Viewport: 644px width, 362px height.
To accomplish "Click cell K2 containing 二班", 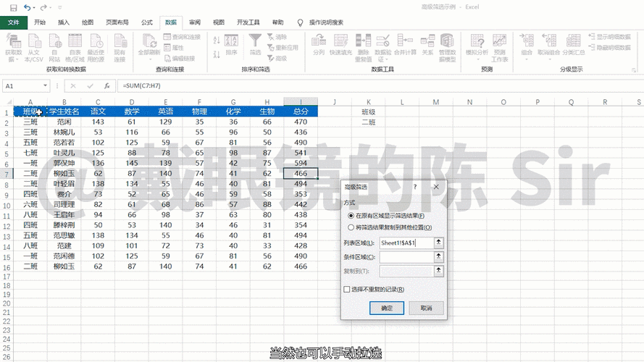I will (369, 122).
